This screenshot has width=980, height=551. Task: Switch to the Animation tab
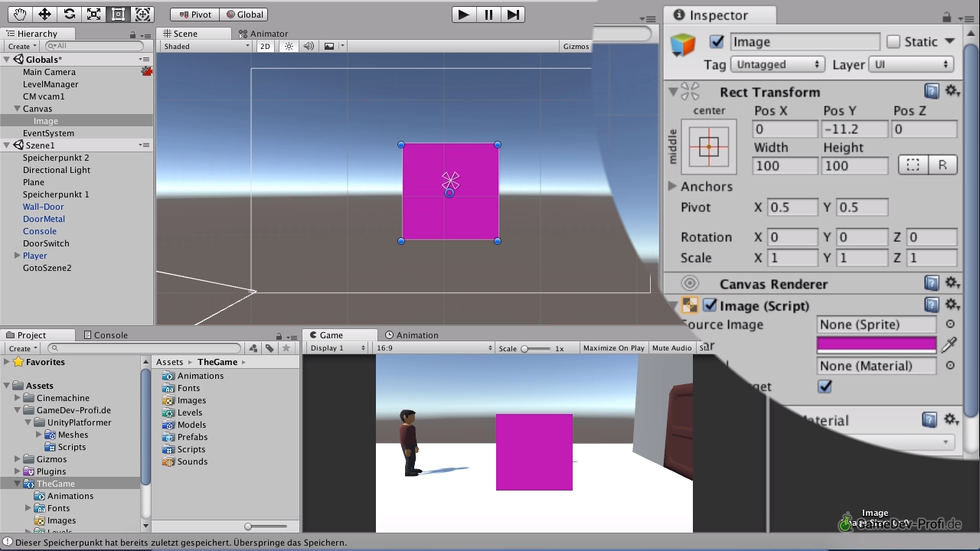(412, 335)
